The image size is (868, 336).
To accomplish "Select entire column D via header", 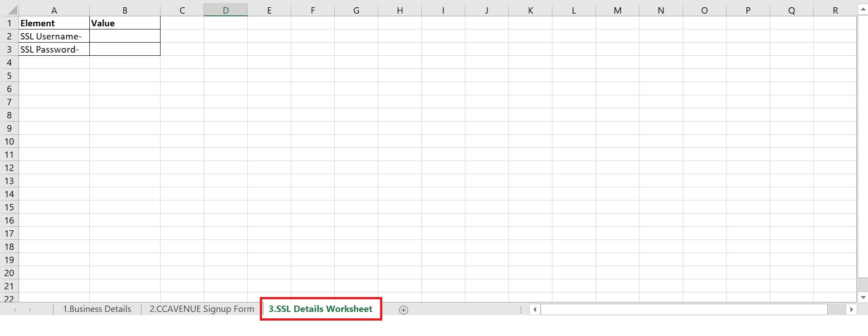I will (225, 10).
